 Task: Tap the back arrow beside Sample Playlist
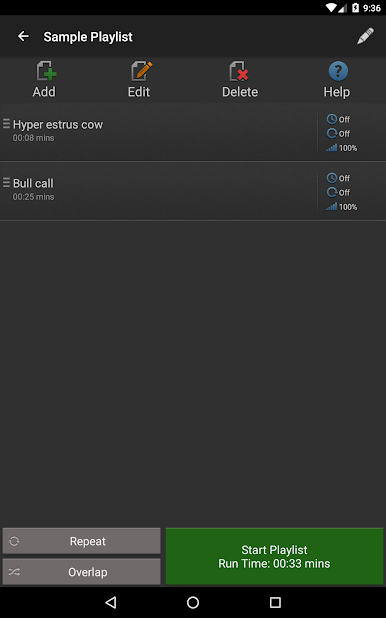click(x=23, y=36)
